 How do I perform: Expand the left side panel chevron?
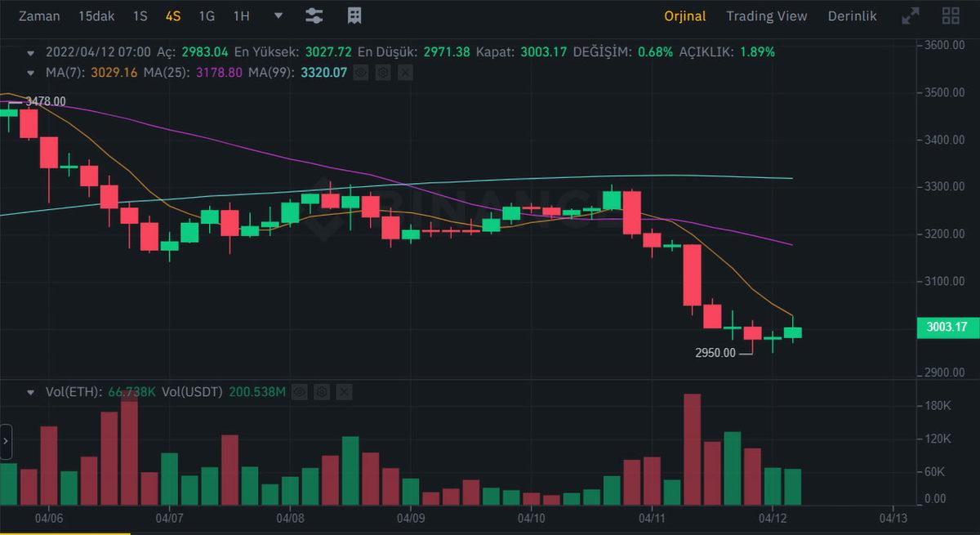coord(7,442)
